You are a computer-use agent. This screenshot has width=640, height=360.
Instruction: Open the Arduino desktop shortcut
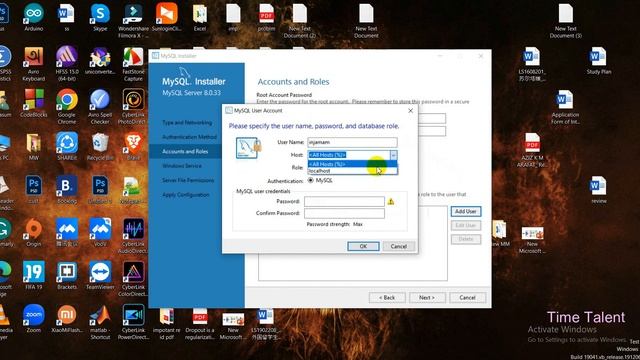(x=33, y=17)
